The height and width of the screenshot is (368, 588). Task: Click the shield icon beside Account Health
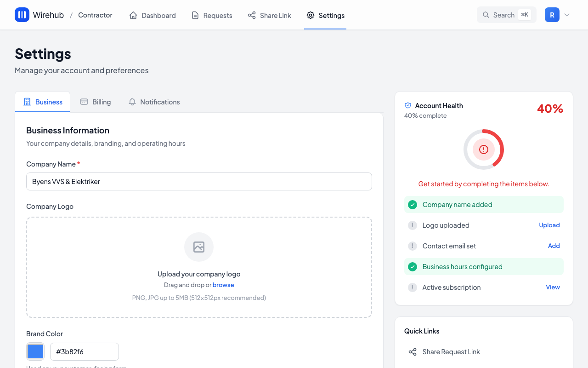[x=408, y=105]
